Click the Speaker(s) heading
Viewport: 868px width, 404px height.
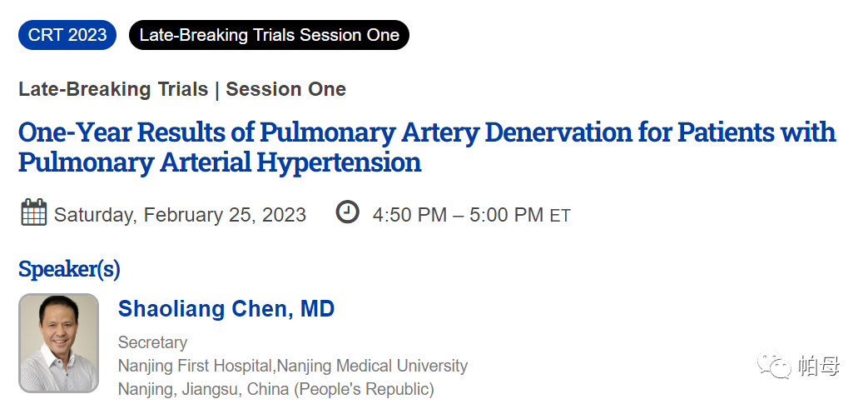point(69,269)
